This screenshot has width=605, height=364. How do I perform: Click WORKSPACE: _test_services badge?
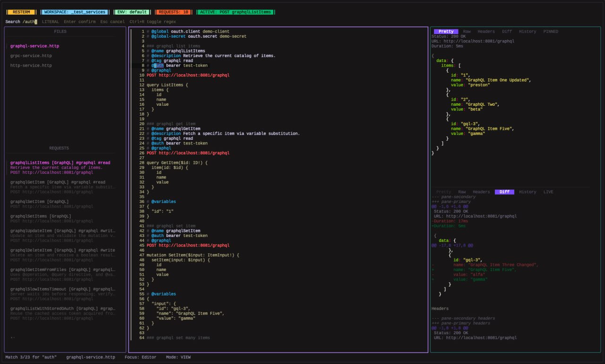pyautogui.click(x=75, y=12)
